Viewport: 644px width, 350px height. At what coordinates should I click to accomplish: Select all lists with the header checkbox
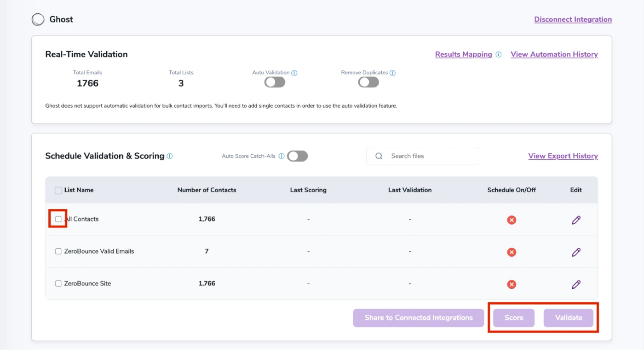coord(58,190)
